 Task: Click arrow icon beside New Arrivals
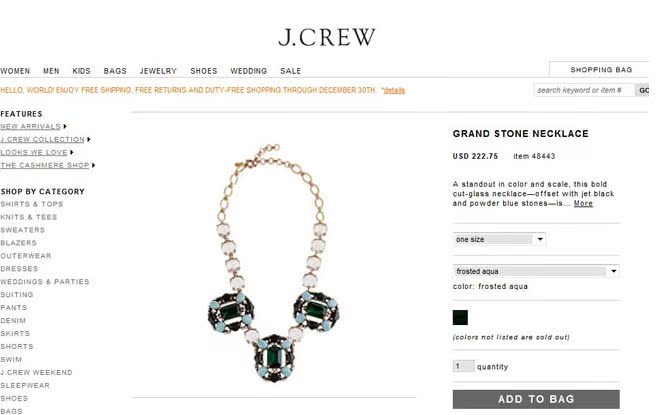(x=65, y=126)
